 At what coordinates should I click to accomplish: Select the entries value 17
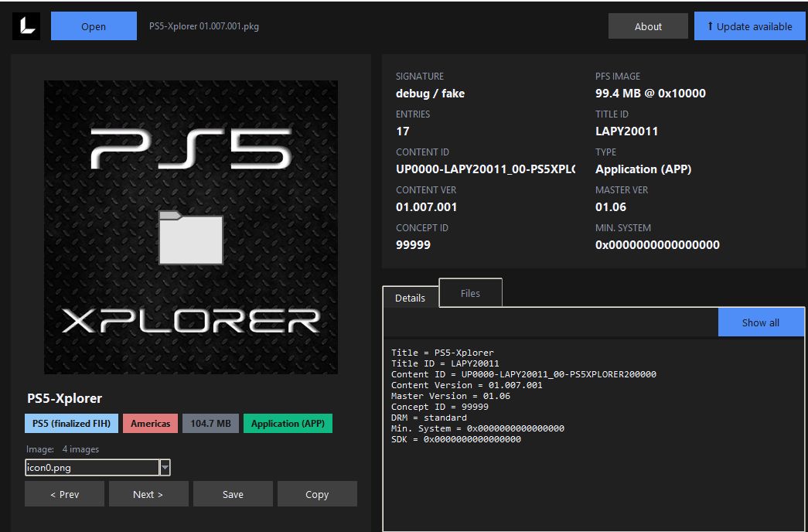click(x=403, y=131)
